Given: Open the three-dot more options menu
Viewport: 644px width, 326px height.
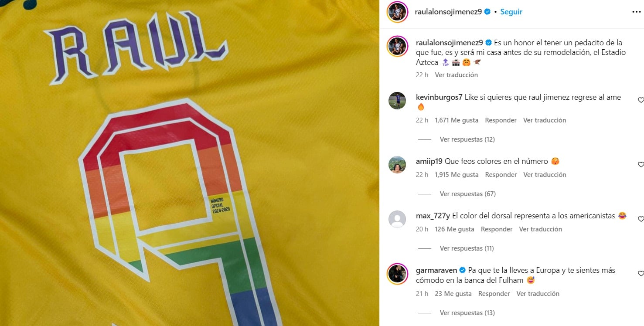Looking at the screenshot, I should [637, 12].
